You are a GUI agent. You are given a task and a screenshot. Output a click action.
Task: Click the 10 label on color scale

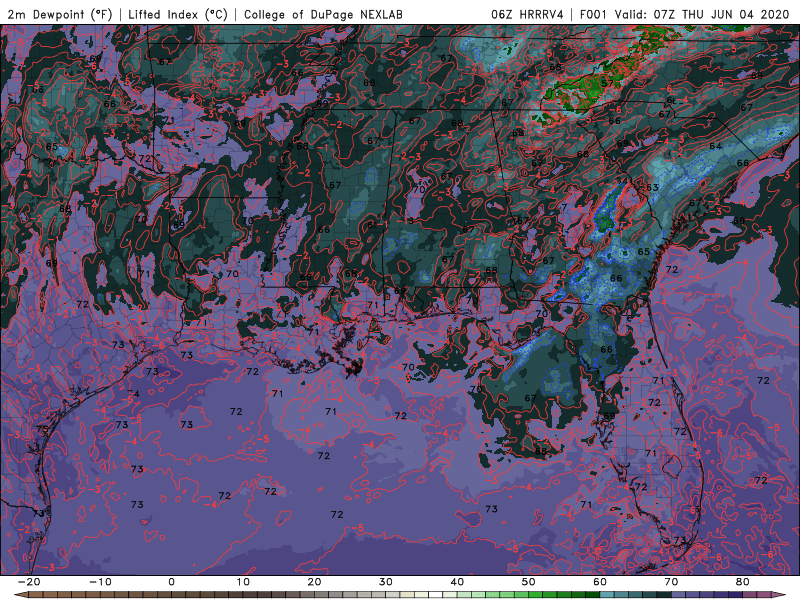(243, 582)
